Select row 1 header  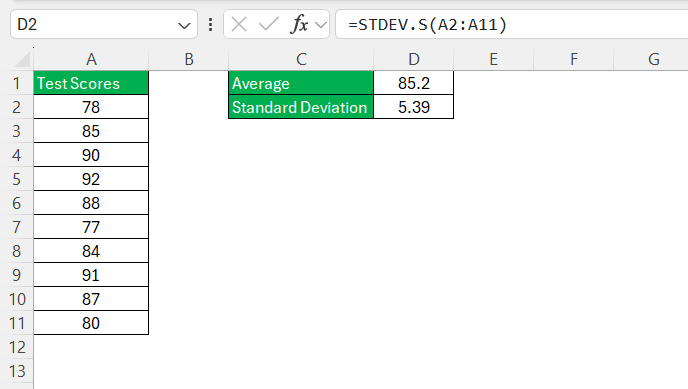(17, 83)
